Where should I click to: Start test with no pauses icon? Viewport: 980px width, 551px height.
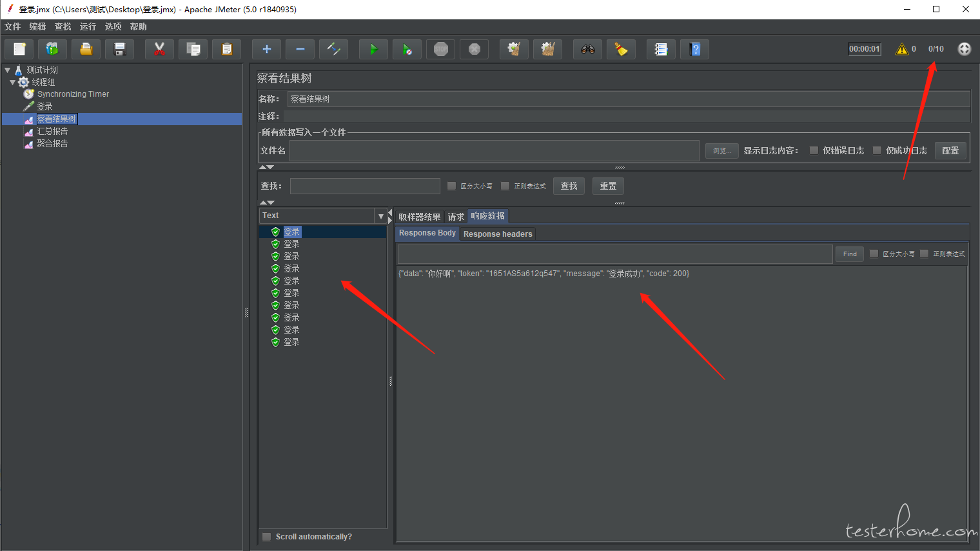407,49
